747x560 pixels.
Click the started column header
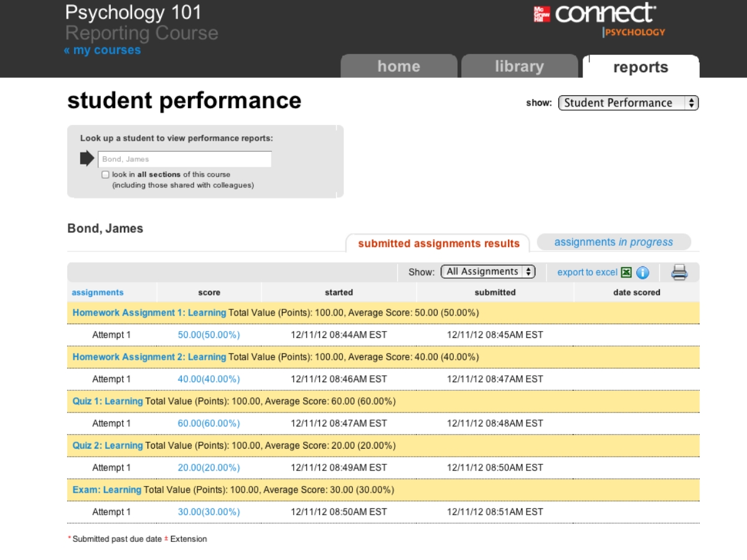point(339,292)
